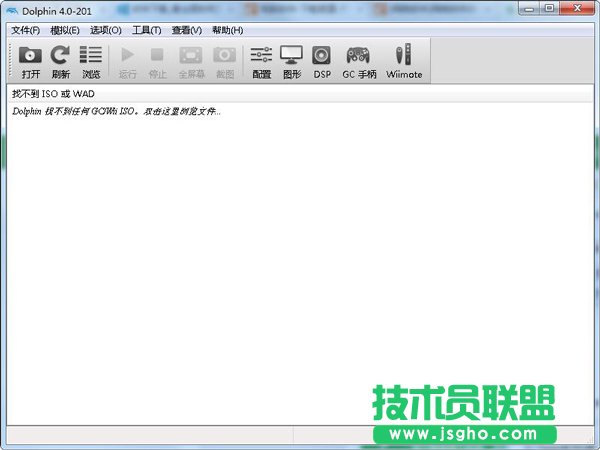This screenshot has height=450, width=600.
Task: Open the 工具(T) menu
Action: pos(147,30)
